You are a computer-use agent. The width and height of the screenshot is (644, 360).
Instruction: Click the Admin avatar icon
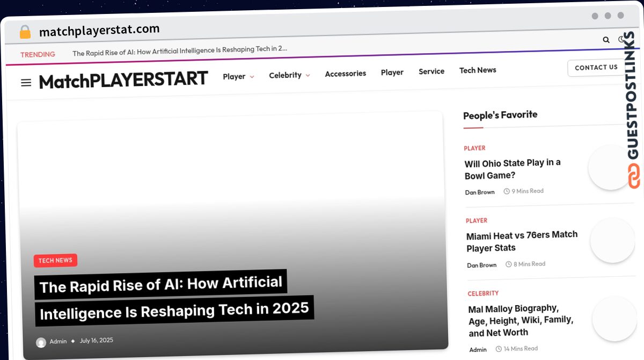point(41,342)
